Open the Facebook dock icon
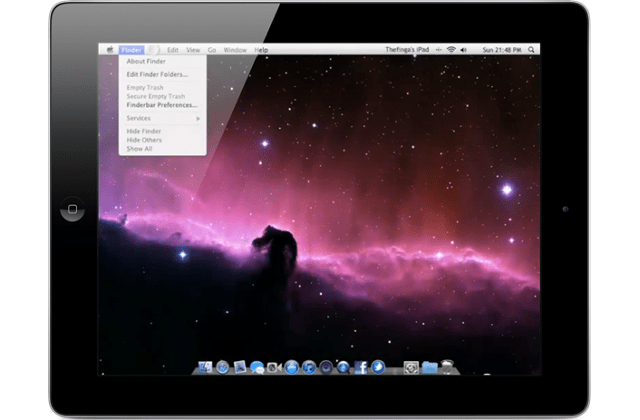This screenshot has height=420, width=640. click(x=360, y=367)
